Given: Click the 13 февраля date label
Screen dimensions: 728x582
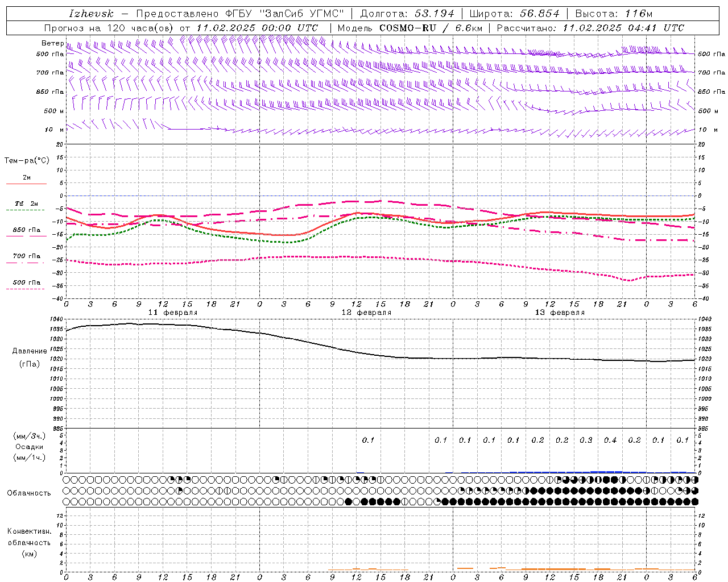Looking at the screenshot, I should point(560,313).
